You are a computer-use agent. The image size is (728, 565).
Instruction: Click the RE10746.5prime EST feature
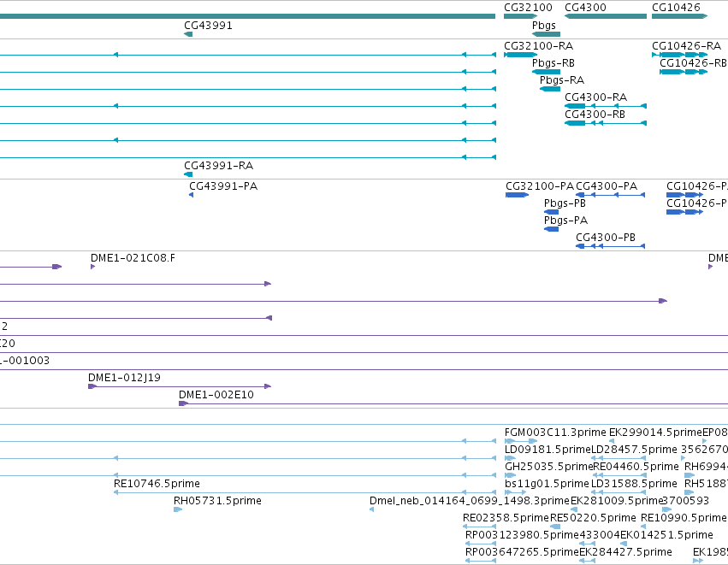click(305, 492)
